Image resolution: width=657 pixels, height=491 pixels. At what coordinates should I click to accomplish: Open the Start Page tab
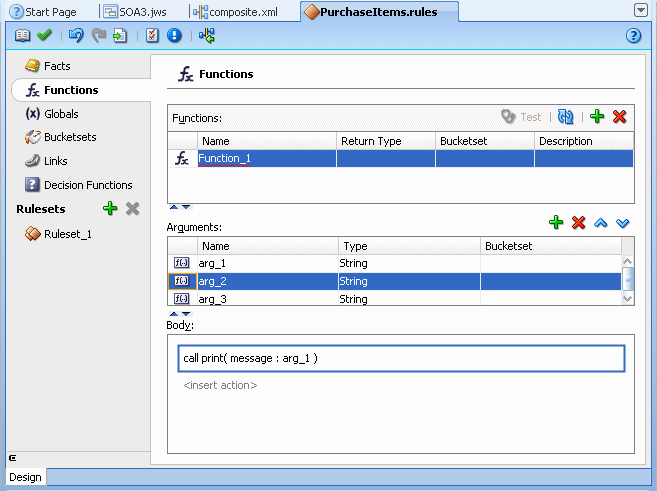point(43,12)
